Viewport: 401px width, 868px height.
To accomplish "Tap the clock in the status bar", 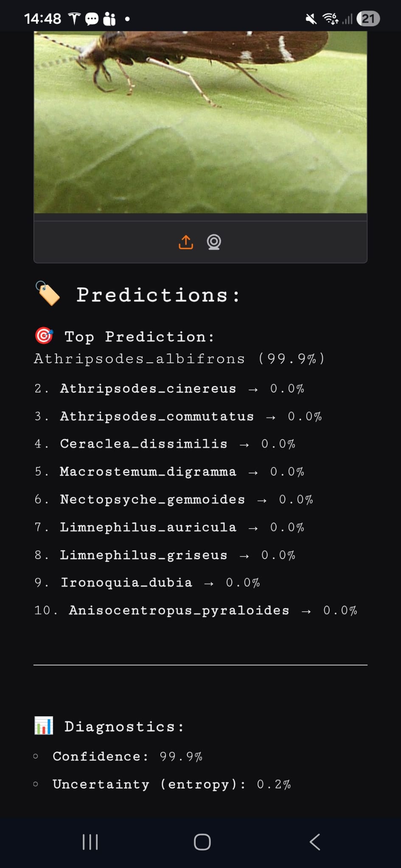I will (x=42, y=18).
